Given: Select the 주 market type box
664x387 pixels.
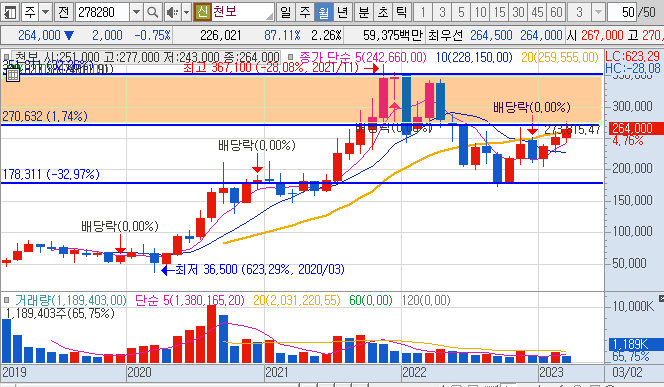Looking at the screenshot, I should pyautogui.click(x=30, y=13).
